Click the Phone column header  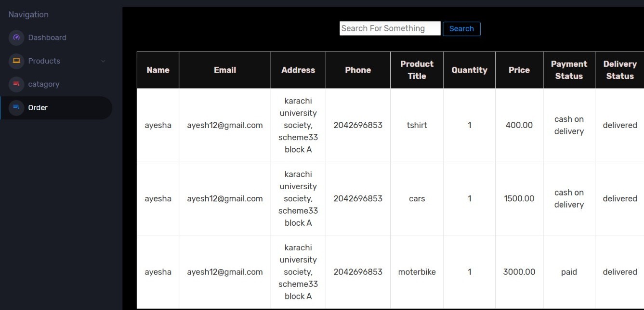[358, 70]
